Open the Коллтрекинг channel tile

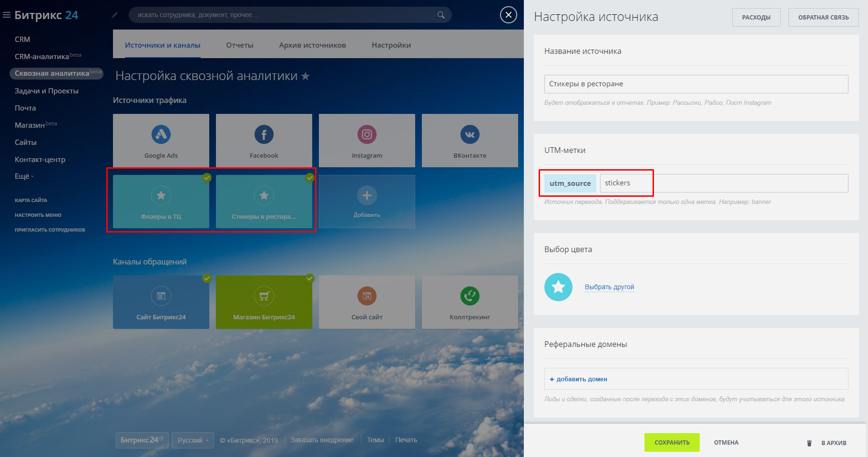pos(470,302)
